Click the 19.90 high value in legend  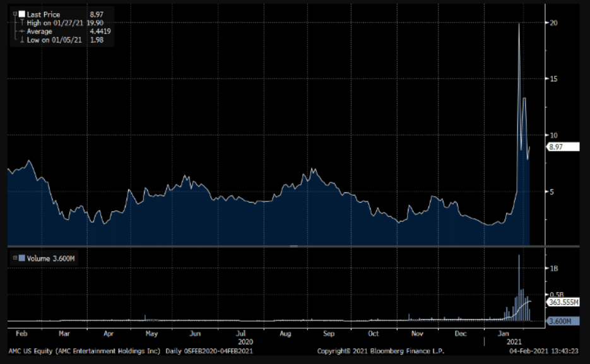tap(95, 23)
